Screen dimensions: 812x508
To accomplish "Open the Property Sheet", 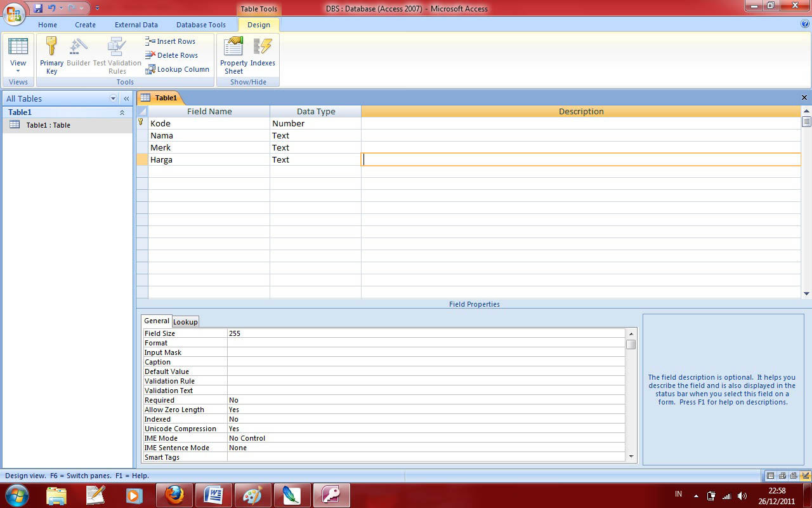I will [233, 56].
